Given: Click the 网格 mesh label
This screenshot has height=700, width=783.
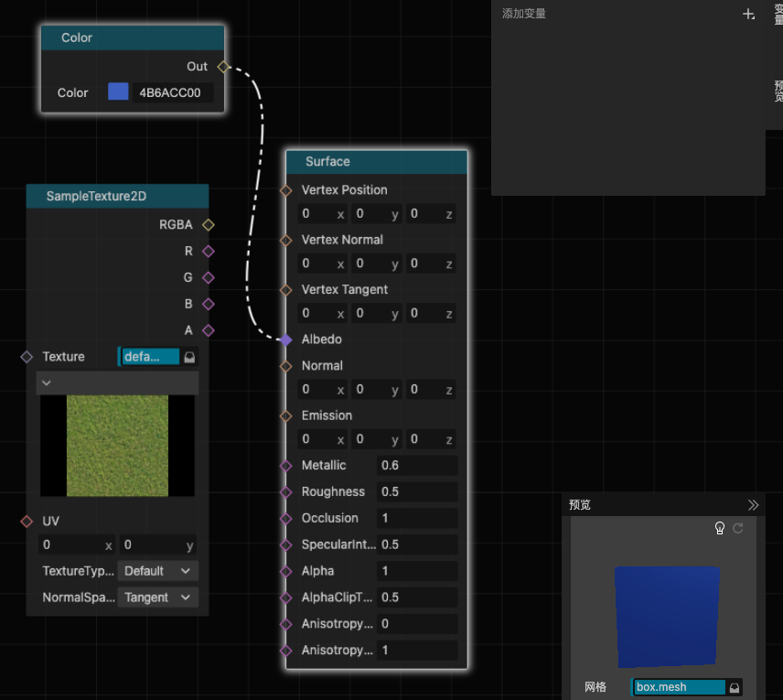Looking at the screenshot, I should click(595, 687).
